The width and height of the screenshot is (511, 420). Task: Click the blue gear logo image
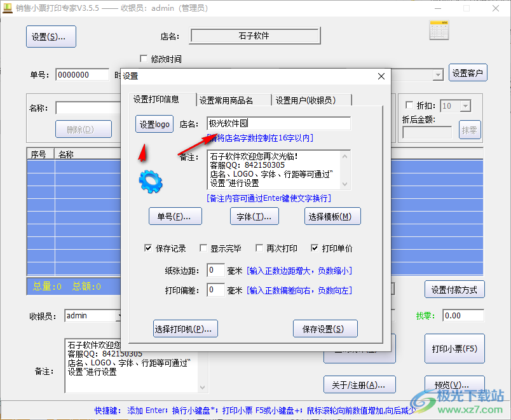click(151, 182)
